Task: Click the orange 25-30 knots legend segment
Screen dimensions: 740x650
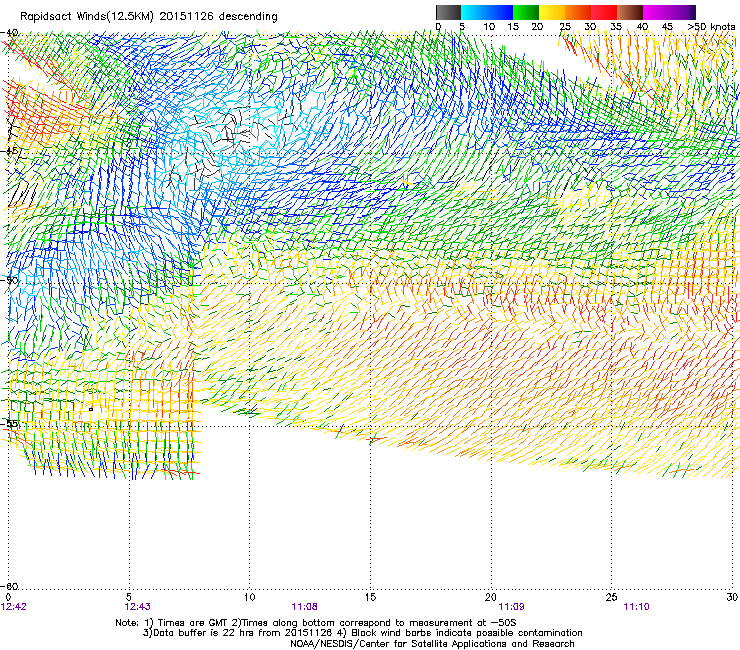Action: pos(578,12)
